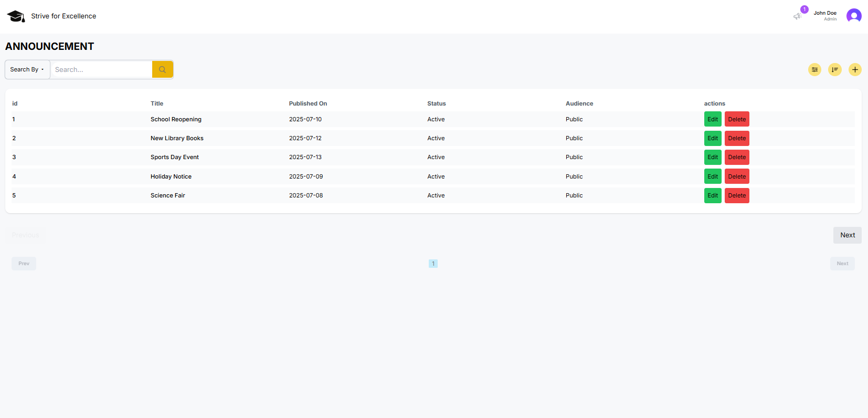The height and width of the screenshot is (418, 868).
Task: Delete the School Reopening announcement
Action: tap(737, 119)
